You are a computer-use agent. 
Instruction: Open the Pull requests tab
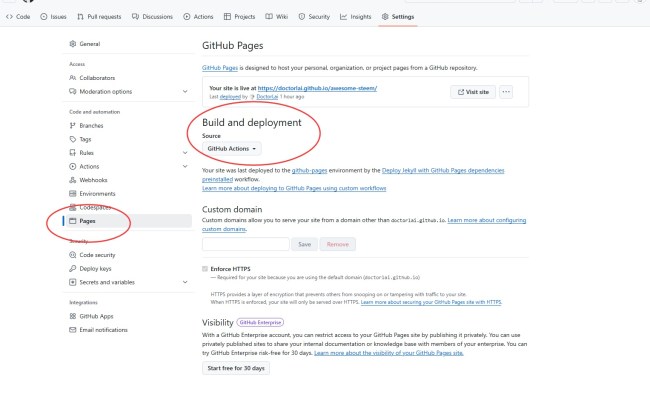coord(99,17)
